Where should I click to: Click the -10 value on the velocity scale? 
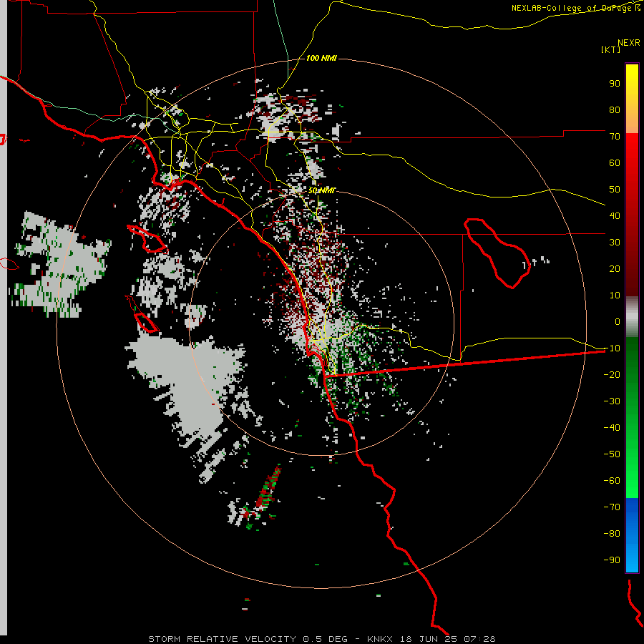coord(612,348)
